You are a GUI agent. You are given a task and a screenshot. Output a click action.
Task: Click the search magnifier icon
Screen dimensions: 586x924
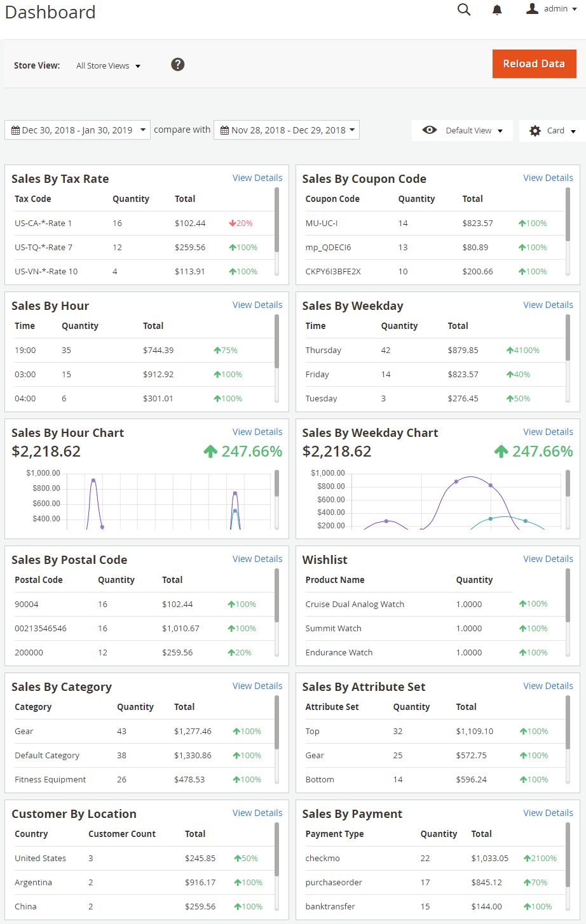[464, 10]
